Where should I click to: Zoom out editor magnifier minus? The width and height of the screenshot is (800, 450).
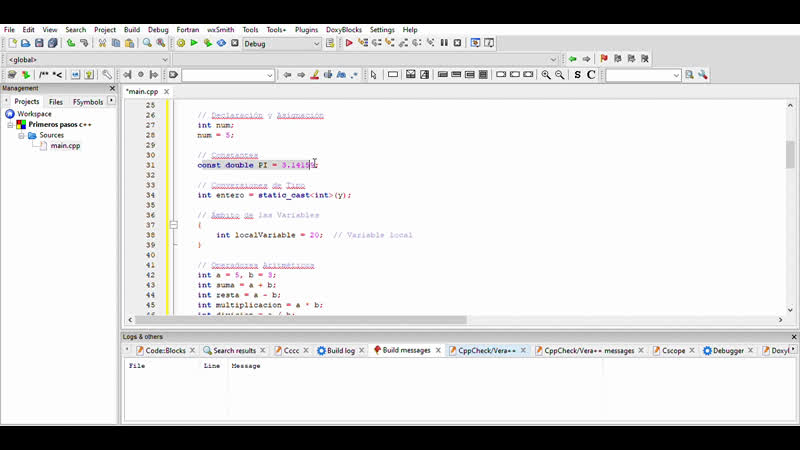[x=560, y=75]
